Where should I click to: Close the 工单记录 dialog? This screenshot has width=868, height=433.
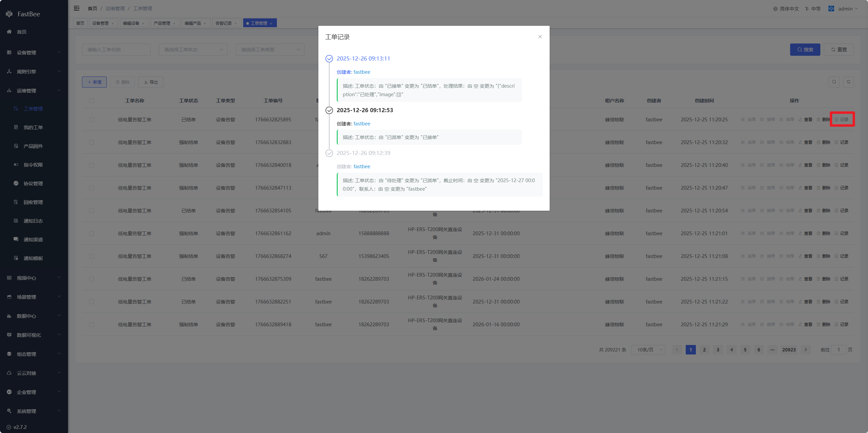coord(540,37)
